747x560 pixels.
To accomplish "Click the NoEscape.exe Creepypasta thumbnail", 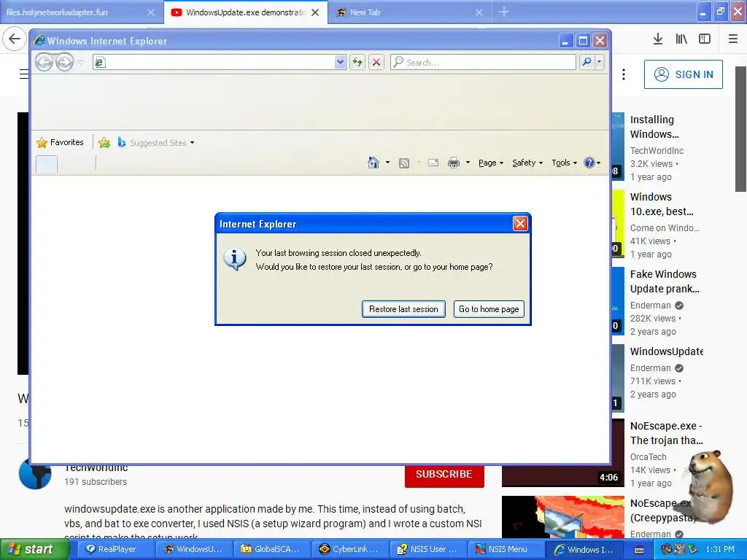I will tap(563, 517).
